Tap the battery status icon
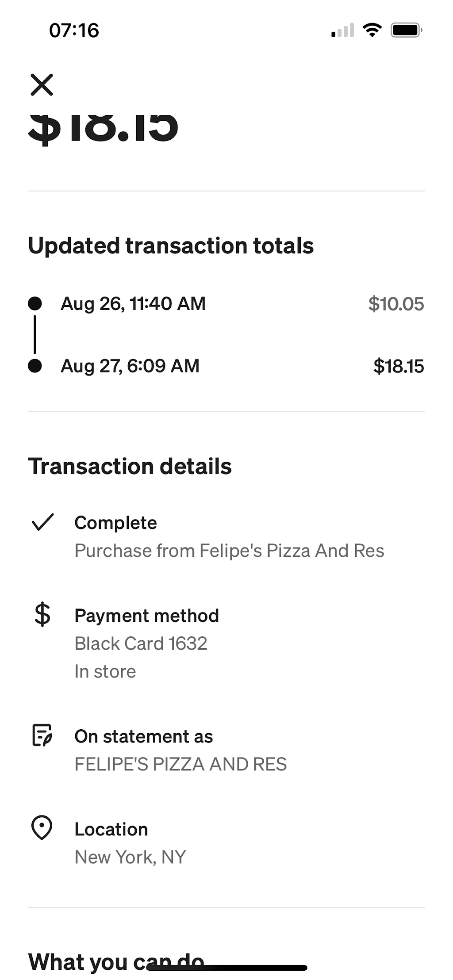Screen dimensions: 453x980 (x=407, y=30)
